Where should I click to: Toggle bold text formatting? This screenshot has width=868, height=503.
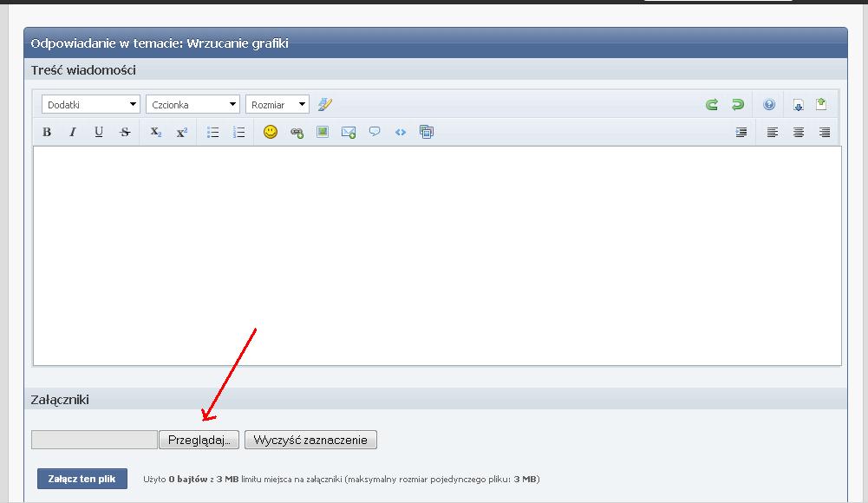coord(47,133)
